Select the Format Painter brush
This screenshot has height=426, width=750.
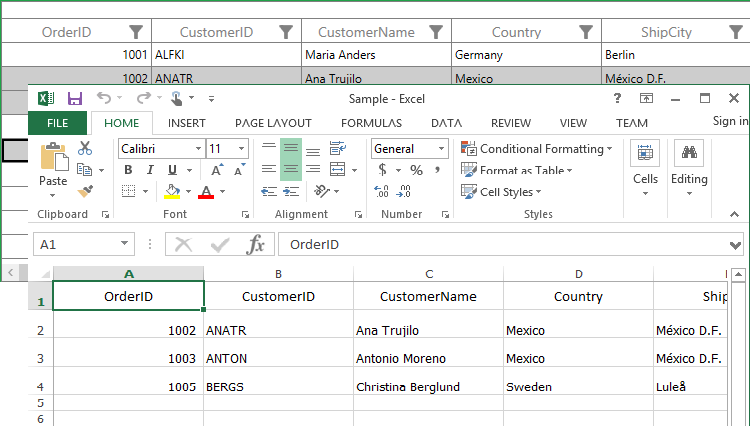pos(85,190)
